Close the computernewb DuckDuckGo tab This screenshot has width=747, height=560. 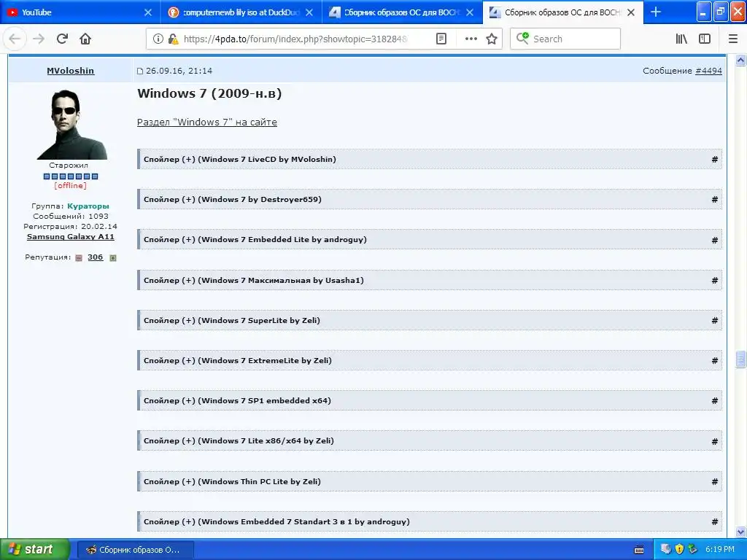(309, 12)
